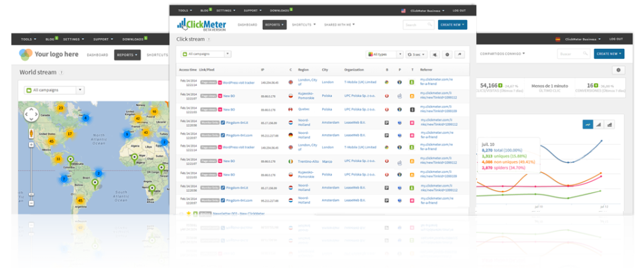Click the cluster marker labeled 23 on map
Image resolution: width=644 pixels, height=268 pixels.
[61, 109]
